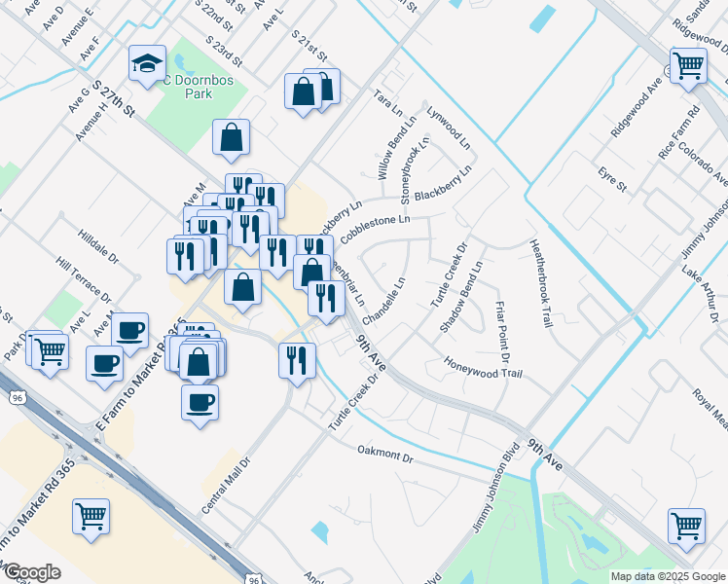728x584 pixels.
Task: Select the shopping cart marker in bottom-right corner
Action: (686, 526)
